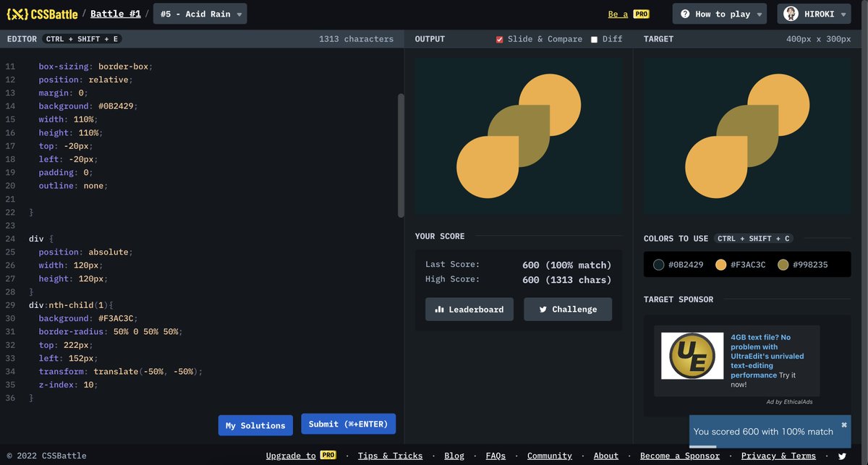The width and height of the screenshot is (868, 465).
Task: Click the outline: none code line
Action: click(73, 185)
